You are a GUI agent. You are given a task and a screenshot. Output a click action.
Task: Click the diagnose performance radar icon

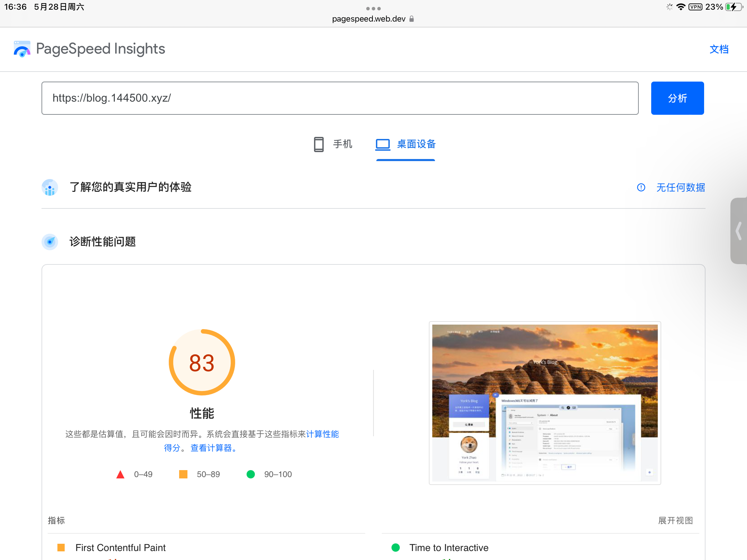(x=50, y=242)
